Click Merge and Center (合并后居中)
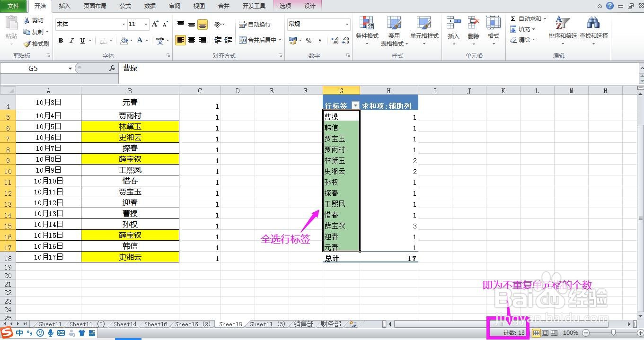The width and height of the screenshot is (644, 340). (x=257, y=40)
